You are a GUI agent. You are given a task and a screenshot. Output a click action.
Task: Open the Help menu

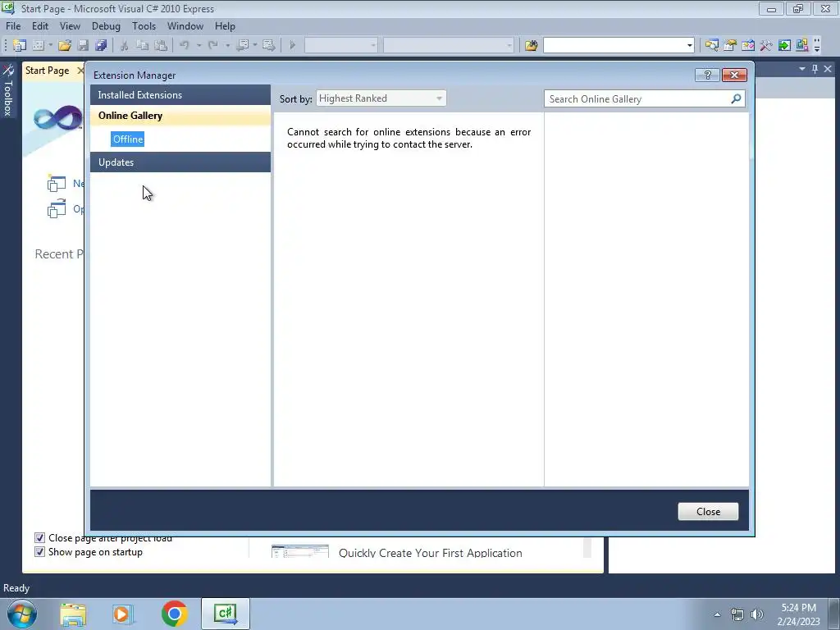[x=225, y=26]
